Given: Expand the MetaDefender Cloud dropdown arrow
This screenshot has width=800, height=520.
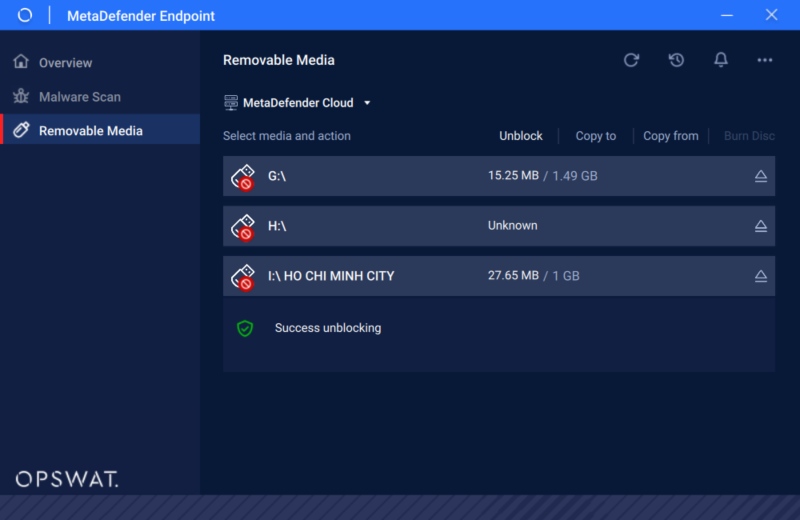Looking at the screenshot, I should [x=367, y=103].
